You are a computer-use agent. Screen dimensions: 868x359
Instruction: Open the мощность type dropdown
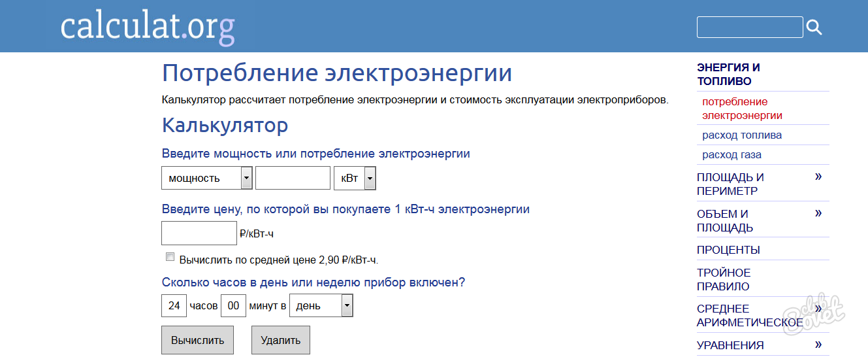[x=206, y=178]
